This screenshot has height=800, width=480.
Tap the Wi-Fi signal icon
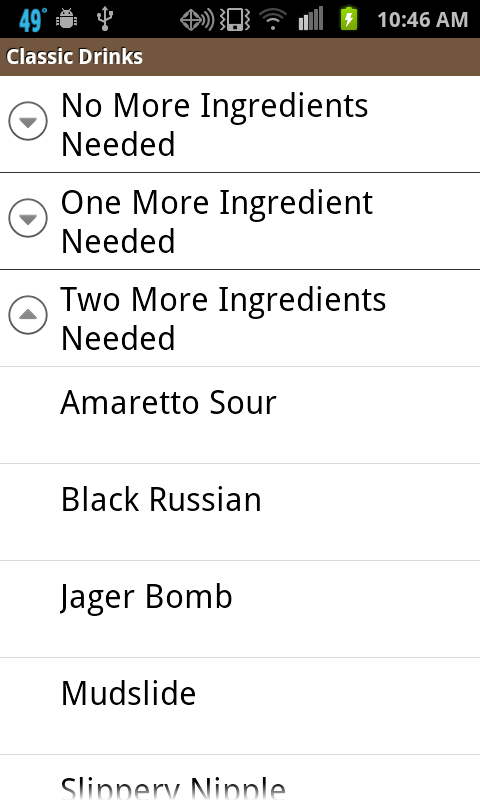pos(273,20)
